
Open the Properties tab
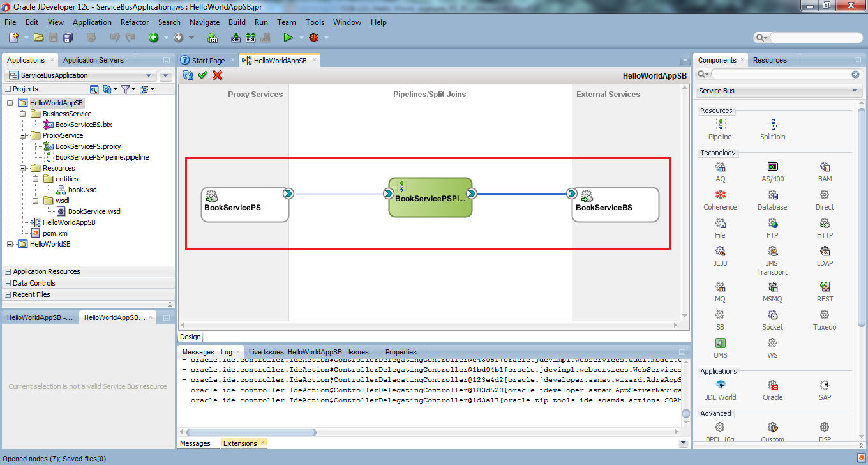click(x=401, y=352)
